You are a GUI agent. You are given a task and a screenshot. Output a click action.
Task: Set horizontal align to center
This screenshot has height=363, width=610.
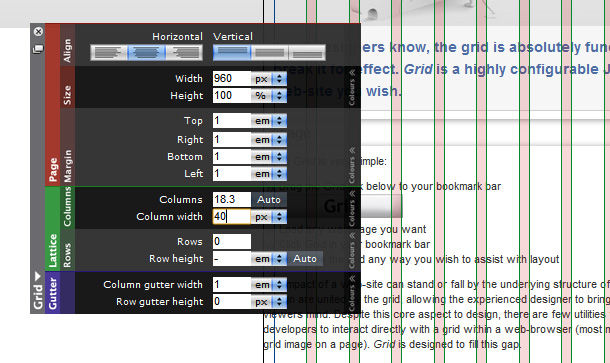(x=146, y=53)
